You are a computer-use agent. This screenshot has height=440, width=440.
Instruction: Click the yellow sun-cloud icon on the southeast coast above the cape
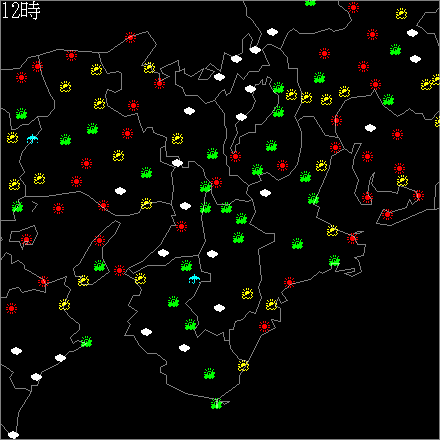(243, 366)
